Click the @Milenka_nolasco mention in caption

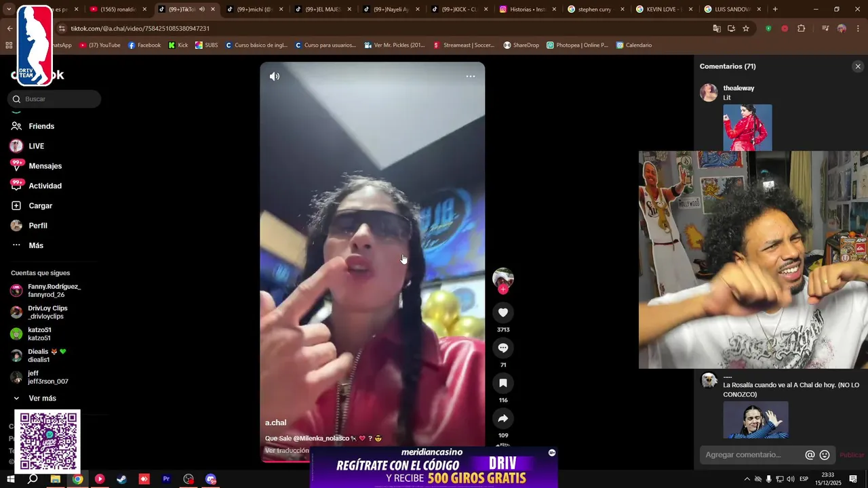(321, 439)
